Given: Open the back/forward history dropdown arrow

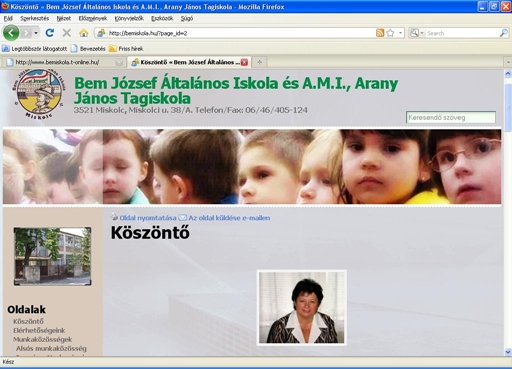Looking at the screenshot, I should [x=36, y=33].
